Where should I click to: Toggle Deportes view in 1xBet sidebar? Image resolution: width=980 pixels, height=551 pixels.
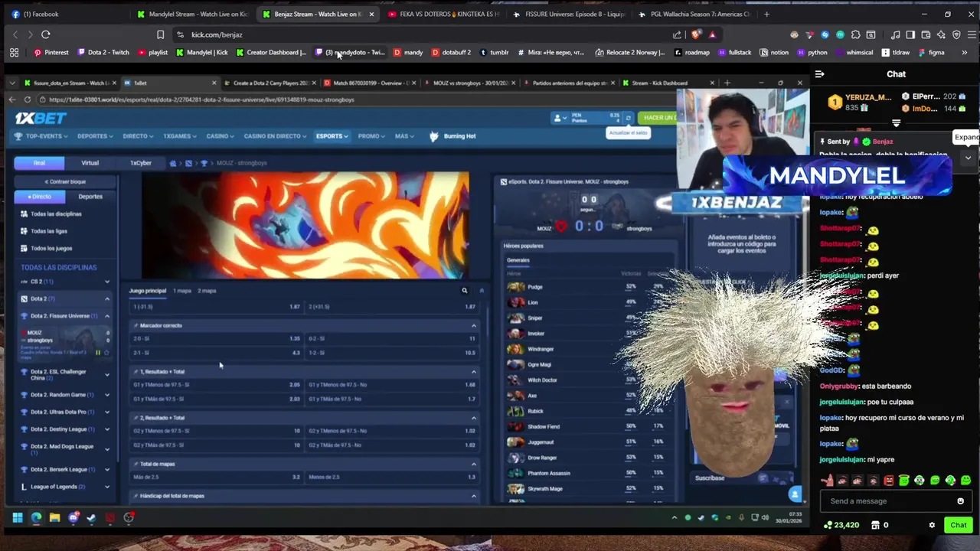[x=90, y=197]
